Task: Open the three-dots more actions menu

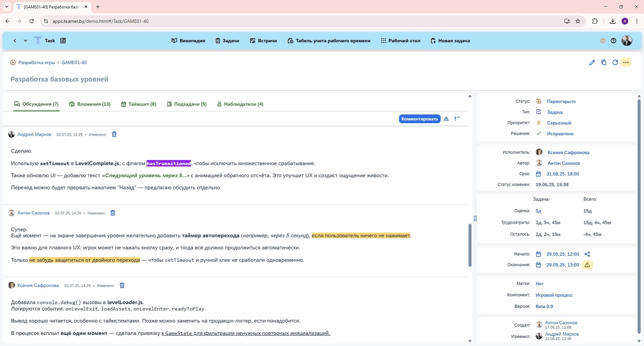Action: tap(626, 62)
